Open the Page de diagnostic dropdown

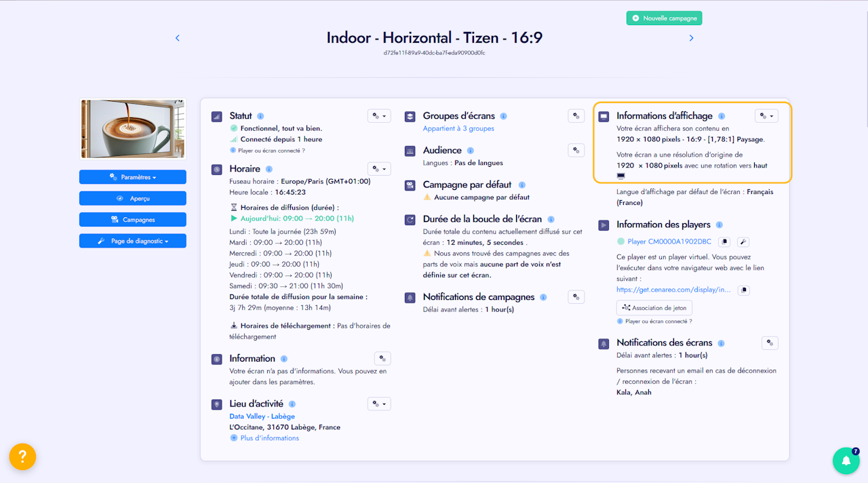pyautogui.click(x=133, y=241)
